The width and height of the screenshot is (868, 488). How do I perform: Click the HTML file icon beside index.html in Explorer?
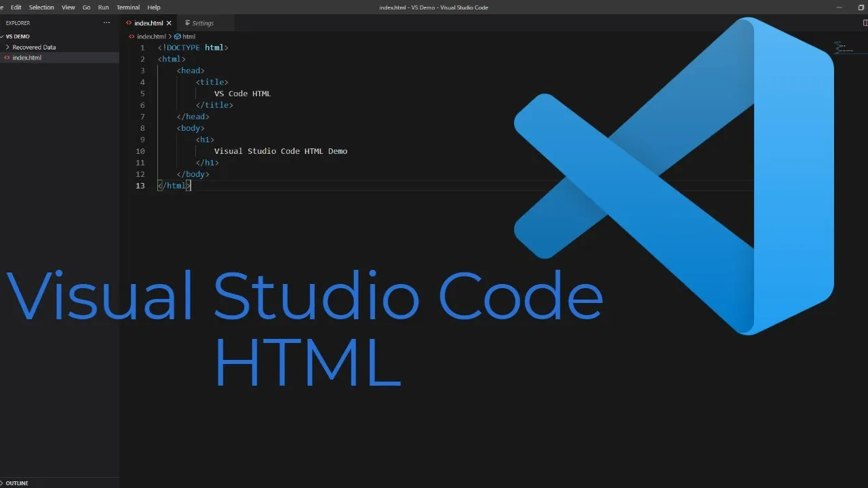[x=7, y=57]
